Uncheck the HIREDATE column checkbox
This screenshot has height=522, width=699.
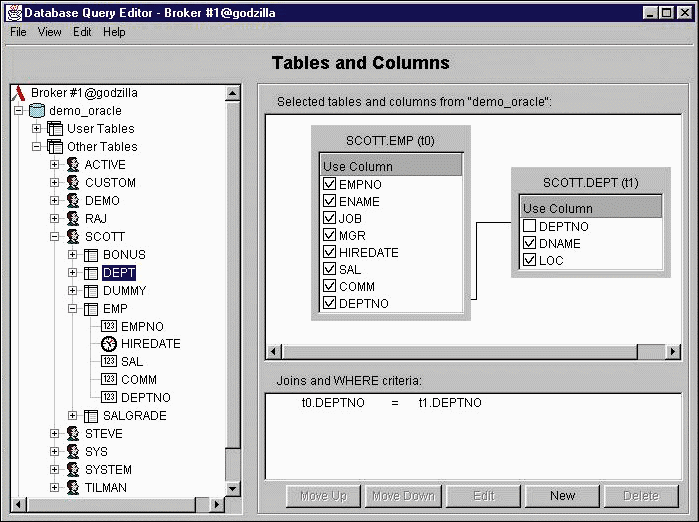(x=329, y=253)
